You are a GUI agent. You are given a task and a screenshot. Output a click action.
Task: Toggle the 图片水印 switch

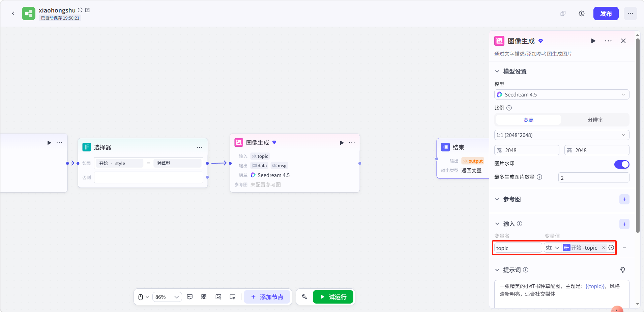(622, 164)
